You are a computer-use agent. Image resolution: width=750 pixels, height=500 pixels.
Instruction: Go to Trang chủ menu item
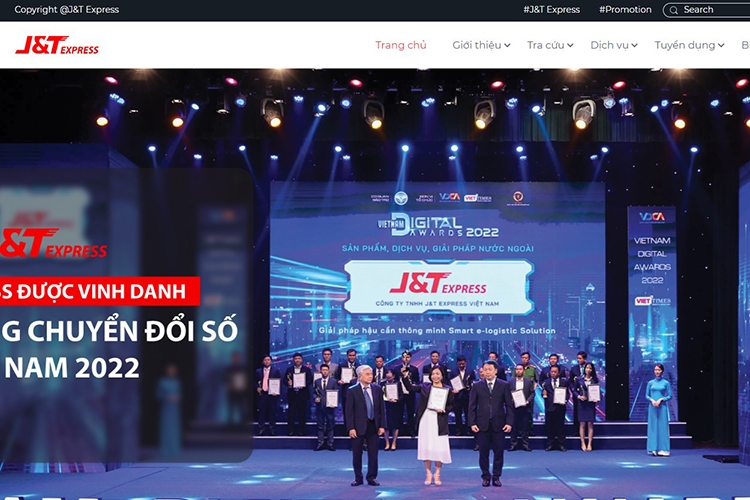click(401, 45)
